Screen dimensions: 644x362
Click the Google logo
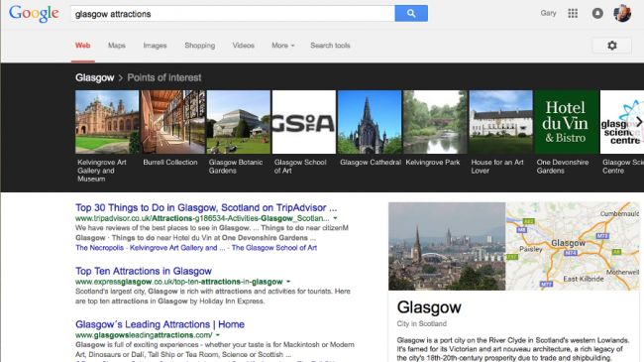[x=34, y=14]
